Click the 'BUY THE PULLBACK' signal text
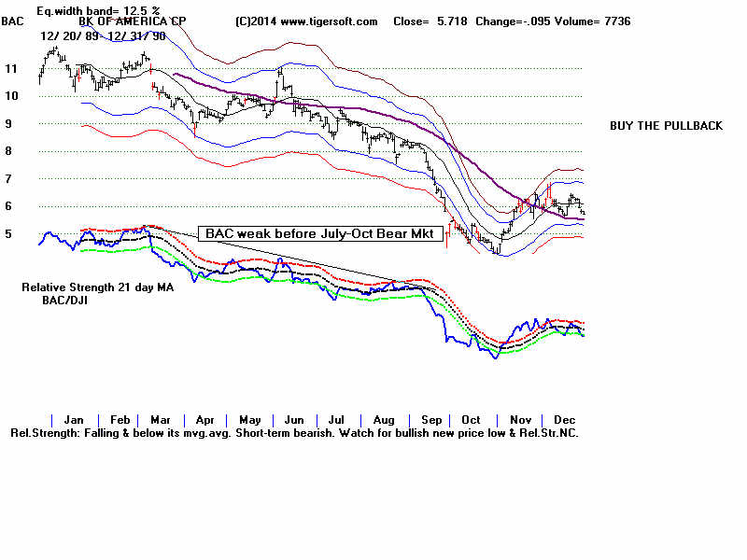The width and height of the screenshot is (747, 560). coord(666,126)
